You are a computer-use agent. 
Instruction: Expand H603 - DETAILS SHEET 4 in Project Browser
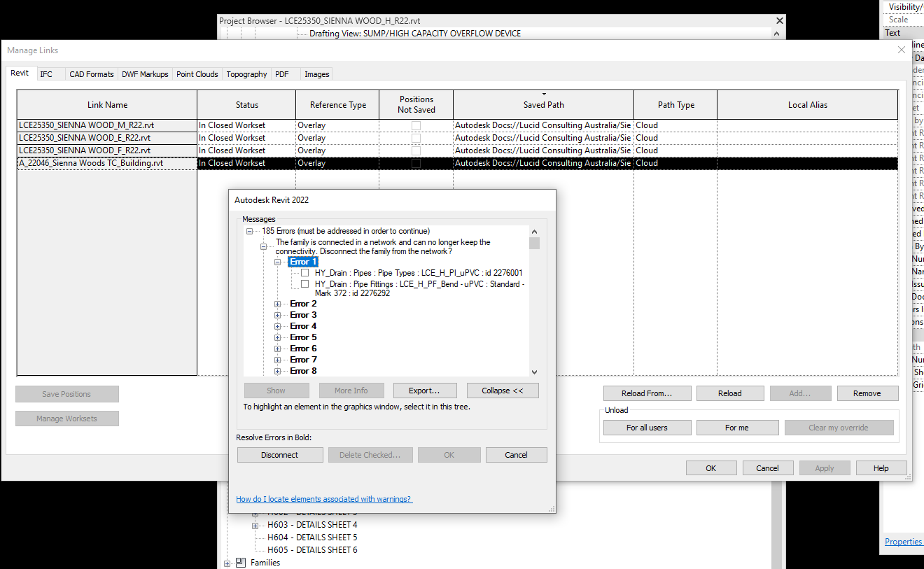pyautogui.click(x=256, y=524)
